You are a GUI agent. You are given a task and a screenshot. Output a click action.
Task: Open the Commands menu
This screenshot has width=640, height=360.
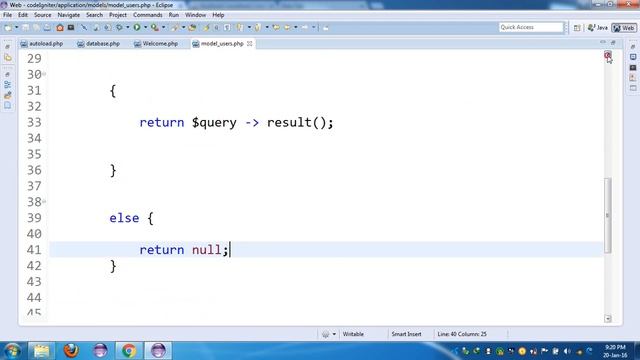click(x=148, y=15)
